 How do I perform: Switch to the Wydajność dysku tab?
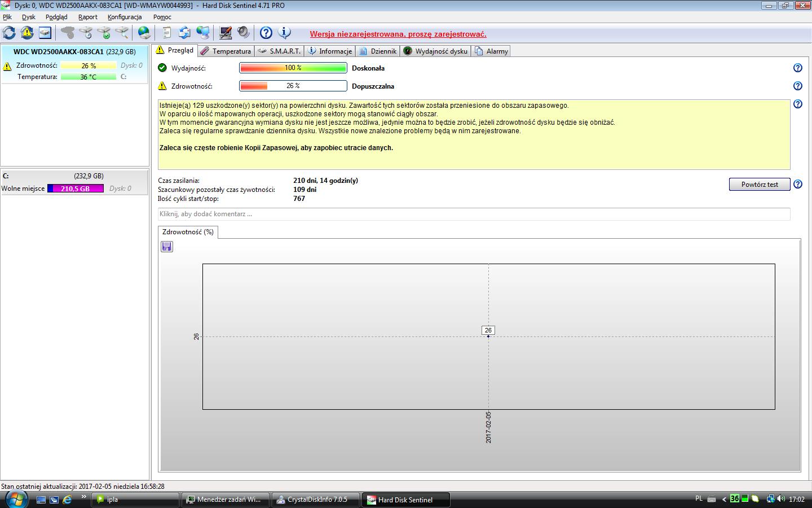tap(435, 51)
